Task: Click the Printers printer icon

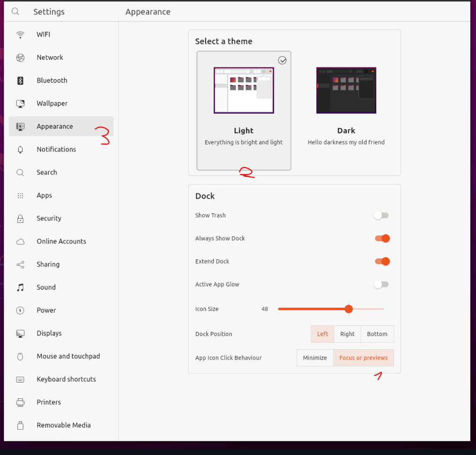Action: pos(20,403)
